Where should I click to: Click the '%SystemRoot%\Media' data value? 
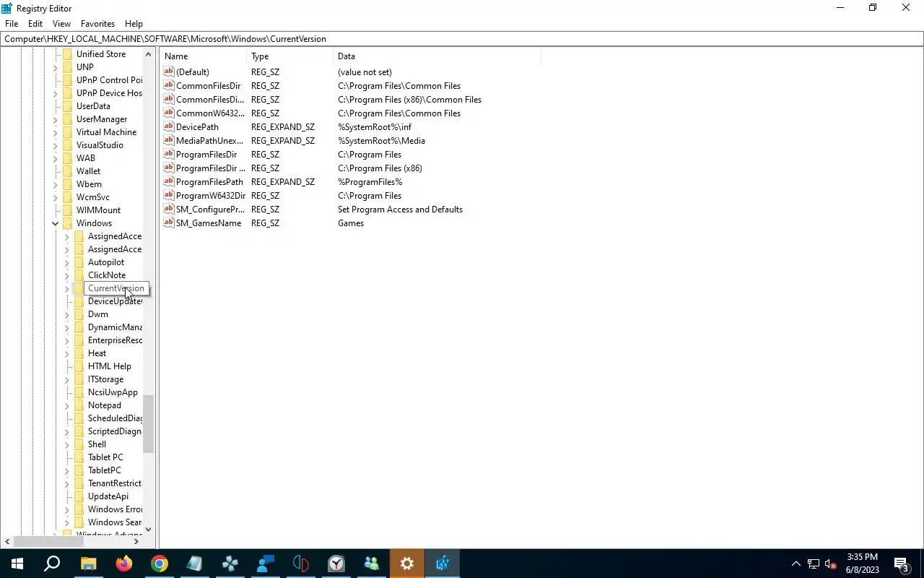(381, 141)
